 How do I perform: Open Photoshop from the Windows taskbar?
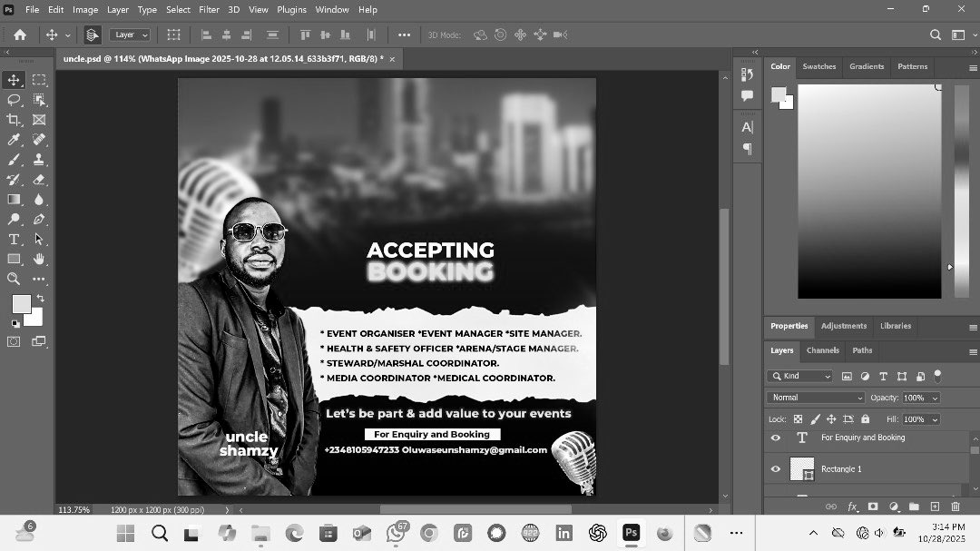tap(631, 533)
